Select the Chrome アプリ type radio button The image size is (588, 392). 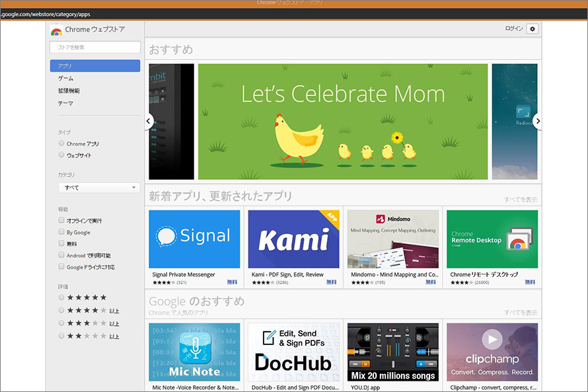(61, 143)
